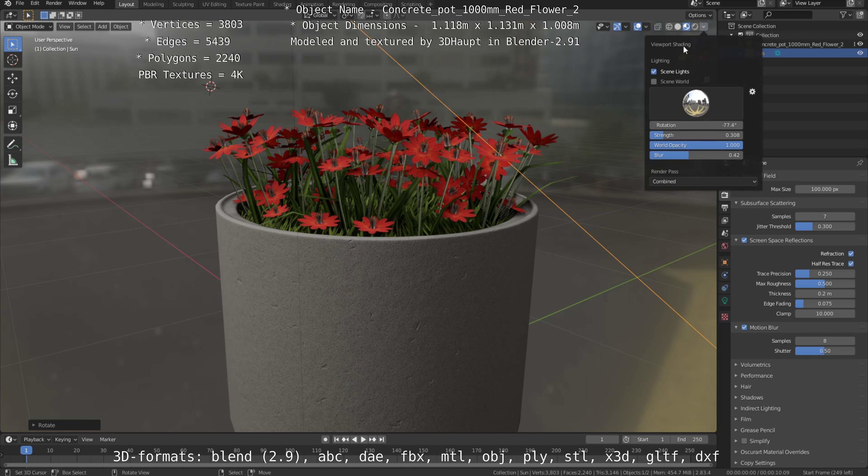Image resolution: width=868 pixels, height=476 pixels.
Task: Enable the Scene World checkbox
Action: [x=654, y=82]
